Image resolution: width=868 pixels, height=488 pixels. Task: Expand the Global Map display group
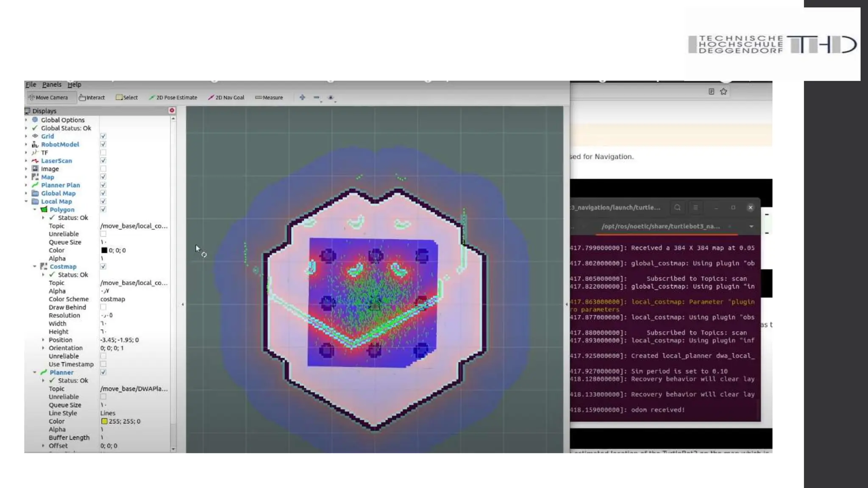click(x=26, y=194)
